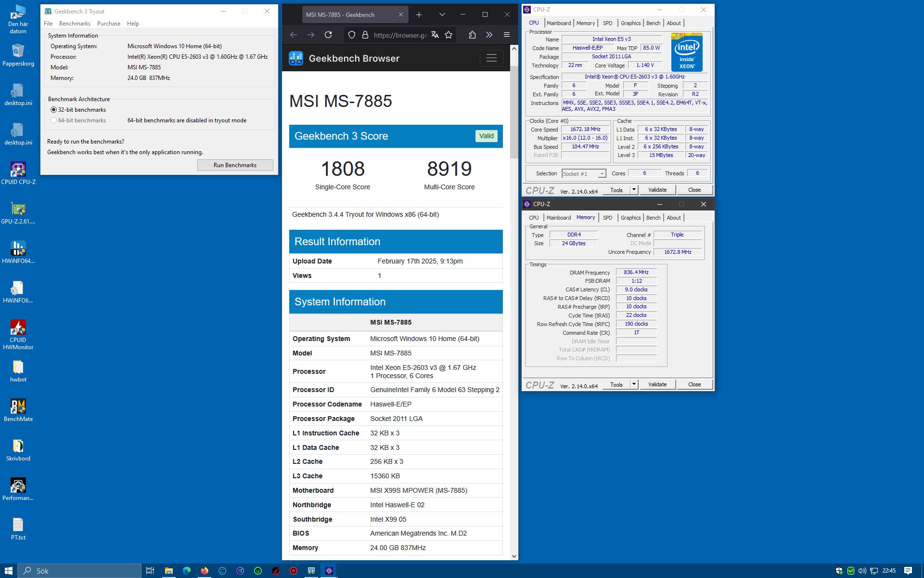Click the translate page icon in address bar

[x=435, y=35]
